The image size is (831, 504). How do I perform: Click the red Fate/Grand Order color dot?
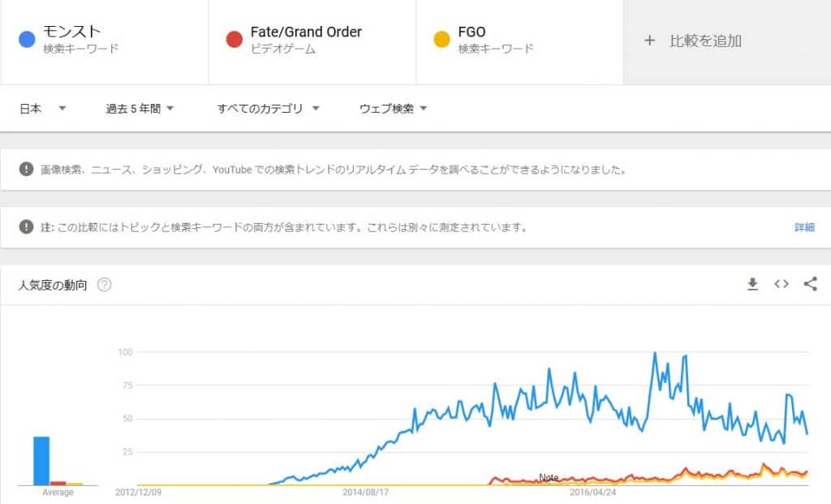(x=235, y=39)
